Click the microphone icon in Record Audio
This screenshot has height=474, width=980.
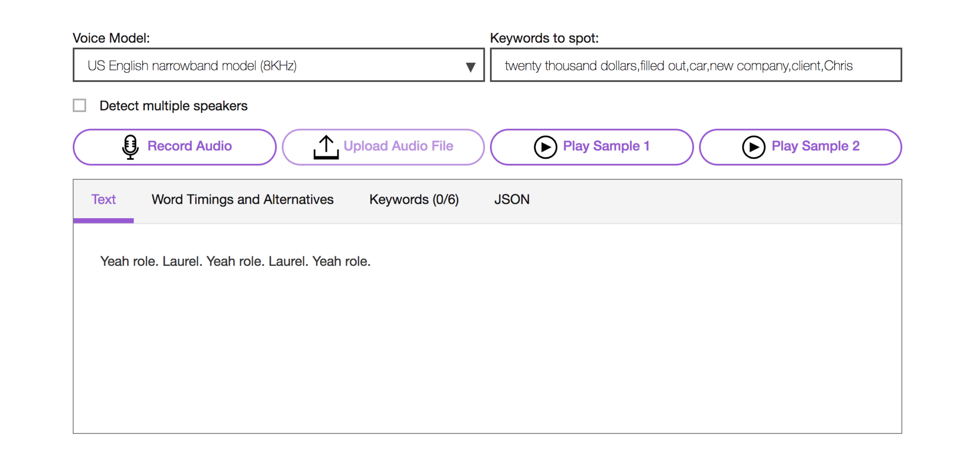click(130, 147)
